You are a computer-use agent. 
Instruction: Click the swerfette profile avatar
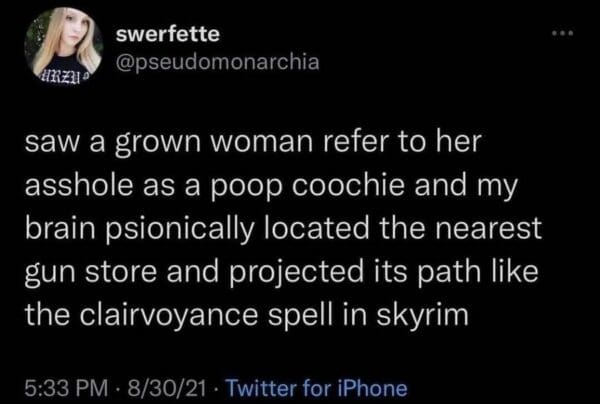(63, 47)
